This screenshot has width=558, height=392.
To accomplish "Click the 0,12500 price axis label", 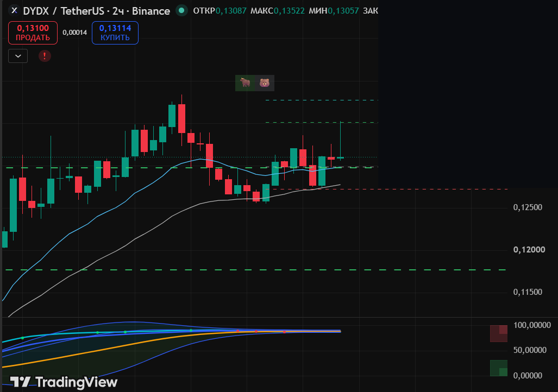I will point(528,207).
